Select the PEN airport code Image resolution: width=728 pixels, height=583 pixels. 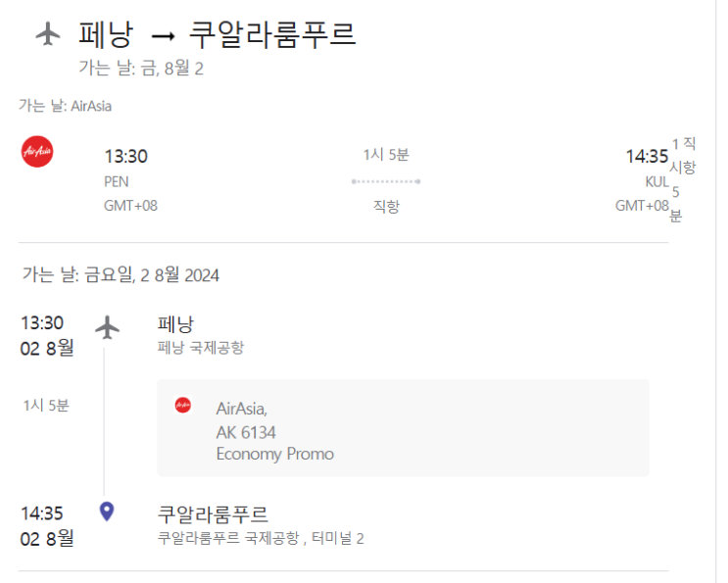point(116,181)
